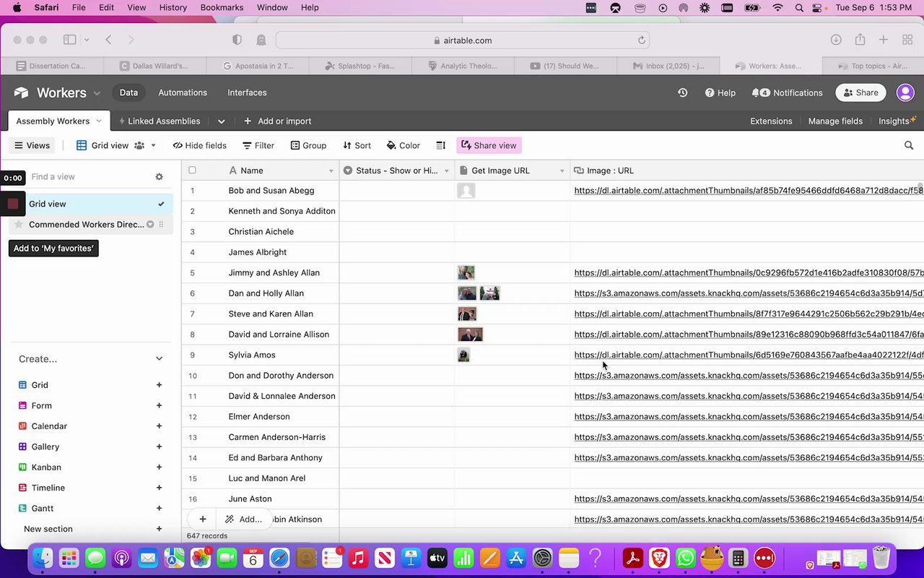Open Status column dropdown arrow

447,171
